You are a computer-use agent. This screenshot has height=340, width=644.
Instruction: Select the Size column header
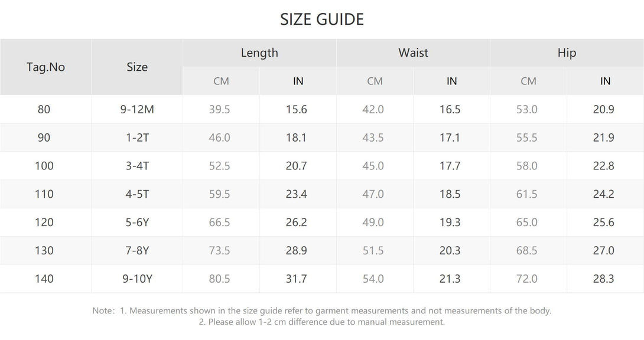136,67
